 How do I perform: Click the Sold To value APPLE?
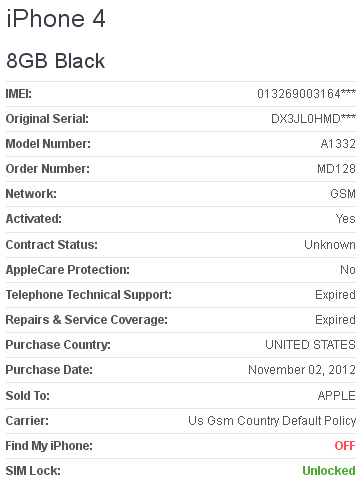[337, 396]
